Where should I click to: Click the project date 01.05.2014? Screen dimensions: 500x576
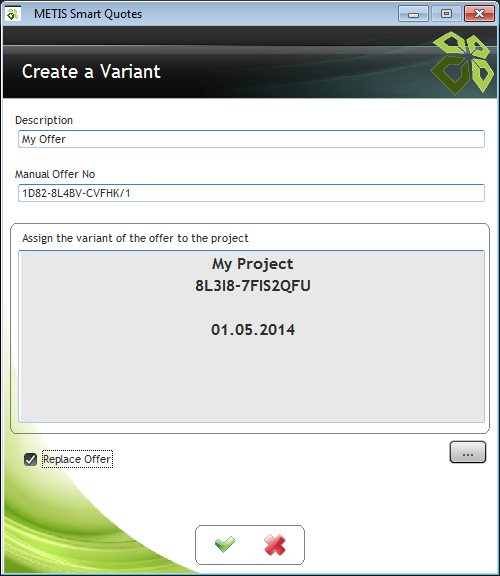pos(253,330)
